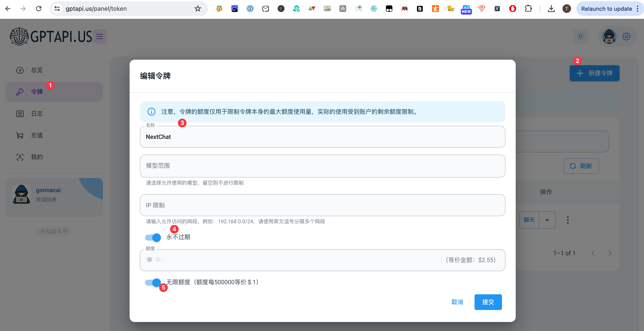The width and height of the screenshot is (644, 331).
Task: Click the 额度 quota input field
Action: [322, 260]
